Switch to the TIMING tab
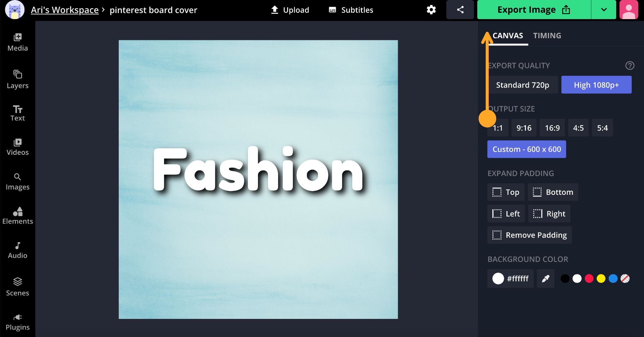 547,36
